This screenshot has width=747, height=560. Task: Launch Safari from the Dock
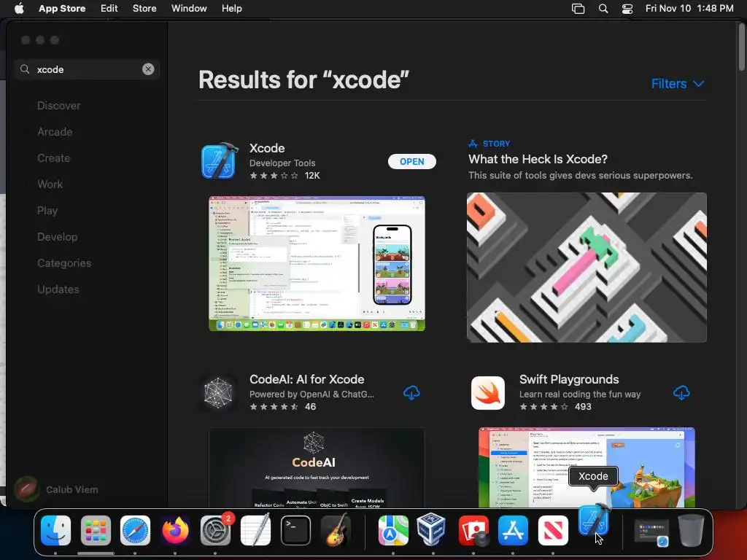pos(135,530)
